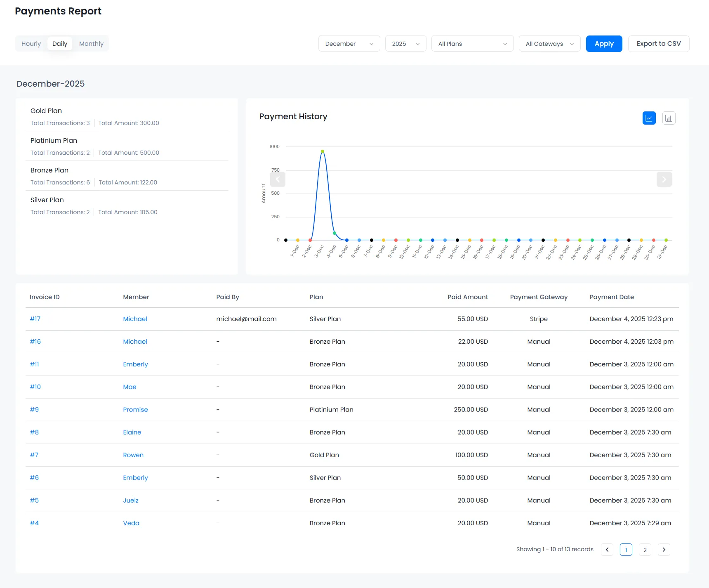The image size is (709, 588).
Task: Click the peak data point on 3-Dec
Action: tap(323, 151)
